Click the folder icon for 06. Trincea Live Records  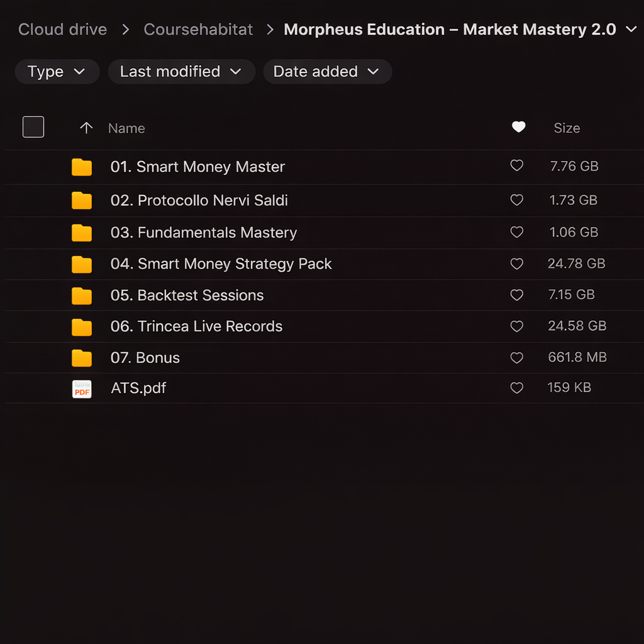[x=82, y=327]
